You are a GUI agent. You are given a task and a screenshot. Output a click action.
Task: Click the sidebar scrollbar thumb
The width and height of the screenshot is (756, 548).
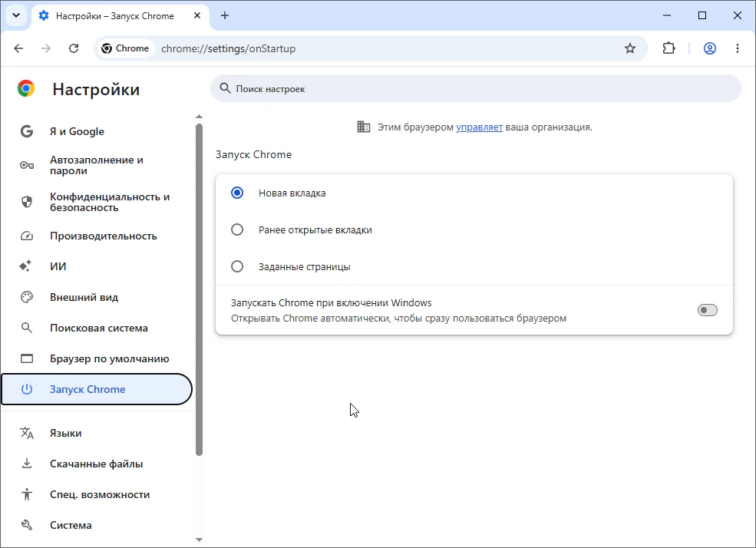pyautogui.click(x=199, y=289)
